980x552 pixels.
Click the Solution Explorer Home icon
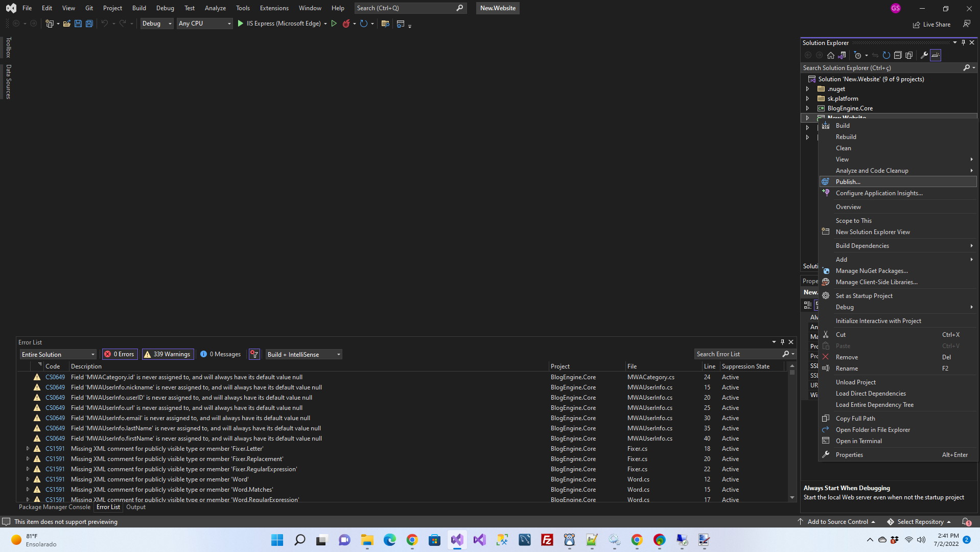point(831,55)
